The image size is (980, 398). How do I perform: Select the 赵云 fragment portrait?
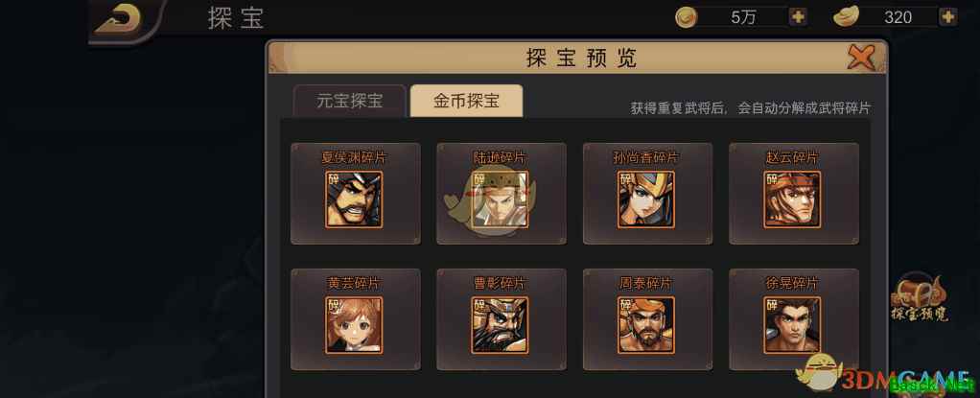792,199
